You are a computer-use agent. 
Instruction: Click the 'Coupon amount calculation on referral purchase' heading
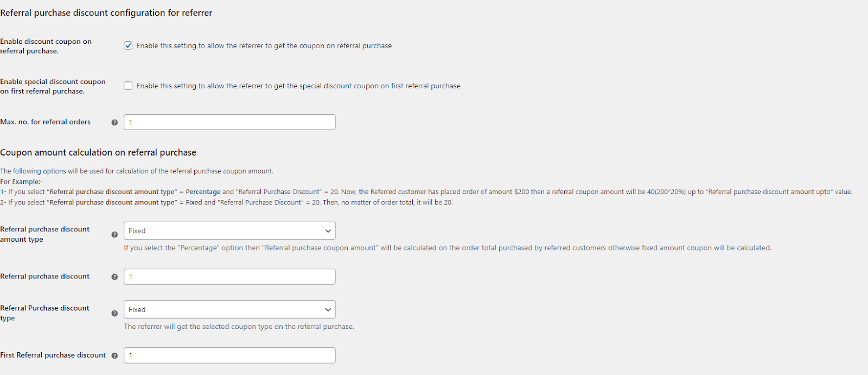(98, 153)
